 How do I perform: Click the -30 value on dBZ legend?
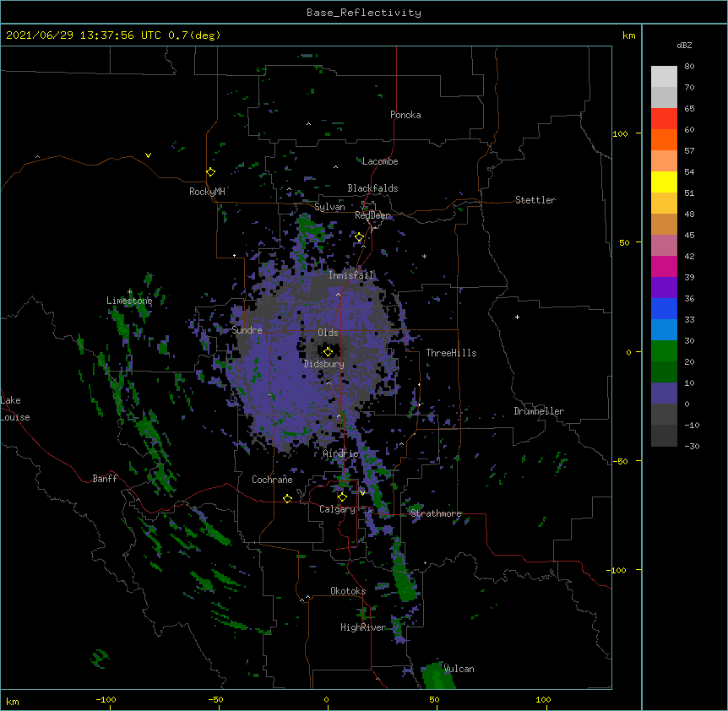692,446
